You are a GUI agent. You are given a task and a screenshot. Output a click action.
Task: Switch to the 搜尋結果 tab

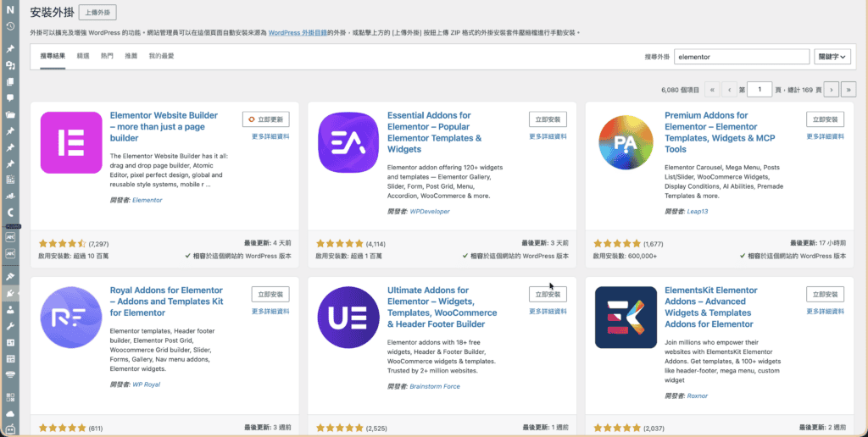tap(53, 56)
